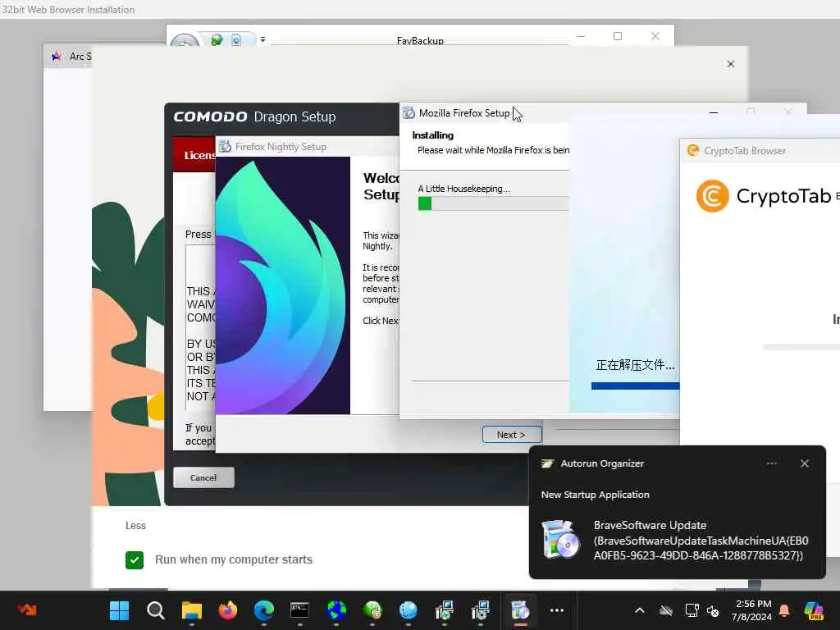
Task: Select the second installer icon in the taskbar
Action: coord(481,610)
